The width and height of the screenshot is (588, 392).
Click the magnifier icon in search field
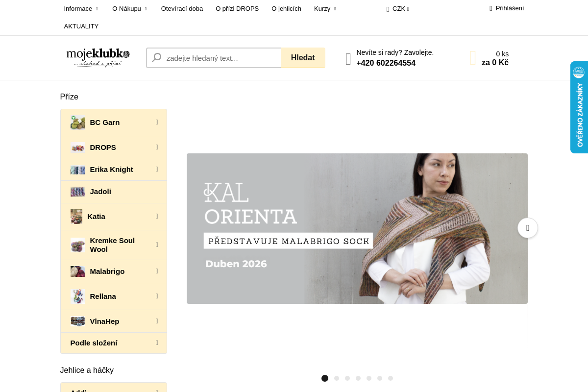tap(157, 58)
